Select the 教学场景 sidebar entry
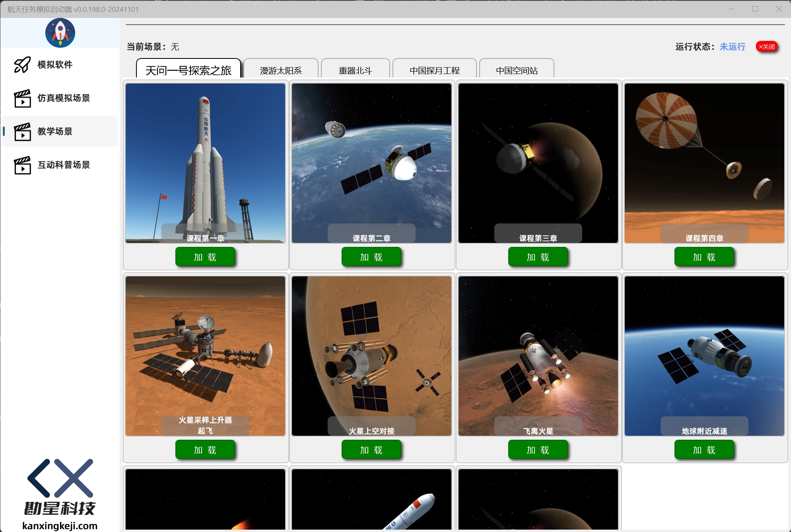Viewport: 791px width, 532px height. (60, 132)
